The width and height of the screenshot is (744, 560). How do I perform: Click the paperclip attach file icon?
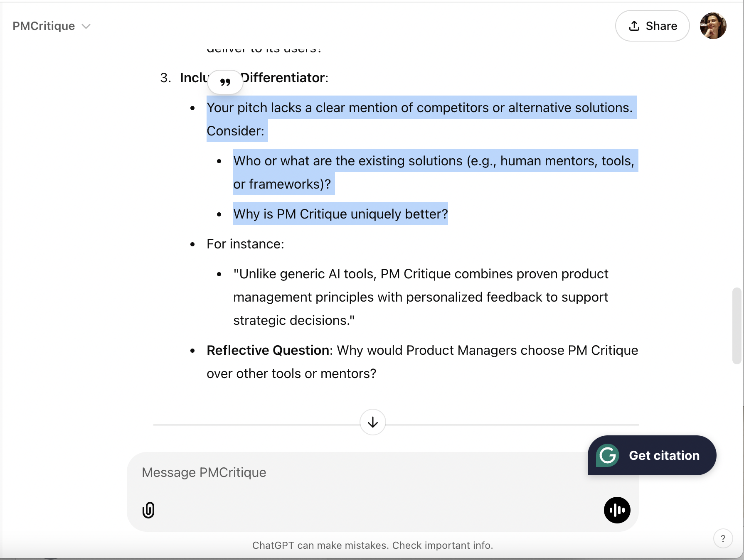[x=148, y=510]
